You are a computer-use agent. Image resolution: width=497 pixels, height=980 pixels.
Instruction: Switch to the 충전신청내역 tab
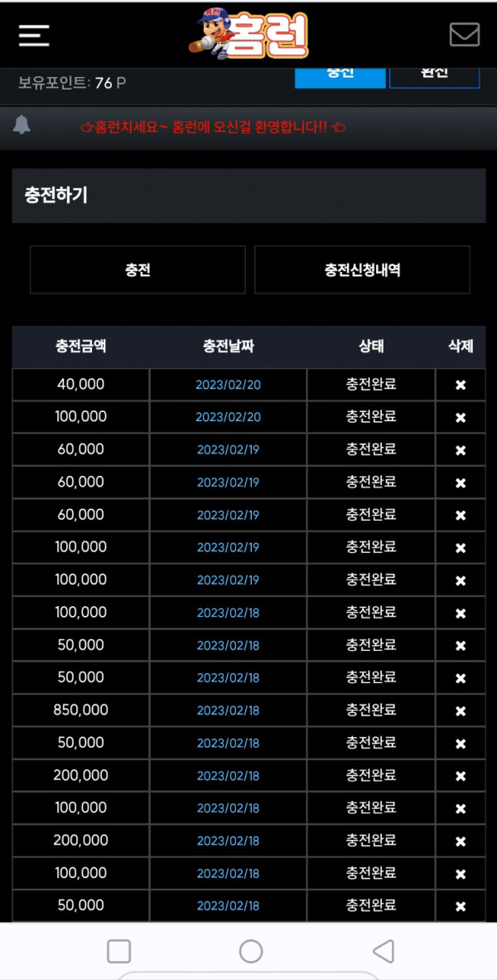pos(362,270)
